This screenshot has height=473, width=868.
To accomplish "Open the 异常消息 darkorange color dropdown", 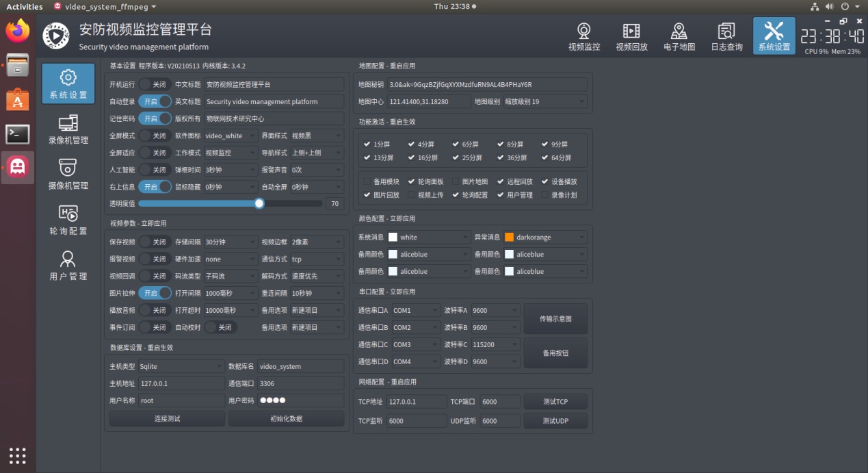I will [x=545, y=238].
